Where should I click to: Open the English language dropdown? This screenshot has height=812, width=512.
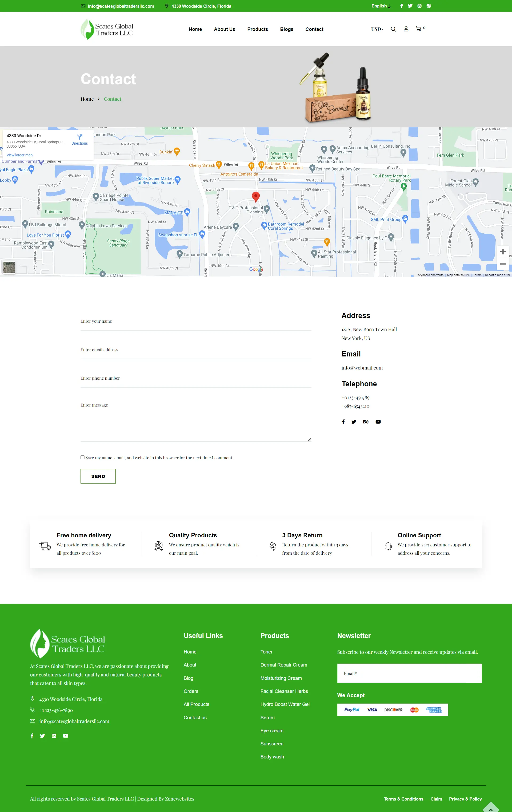381,6
